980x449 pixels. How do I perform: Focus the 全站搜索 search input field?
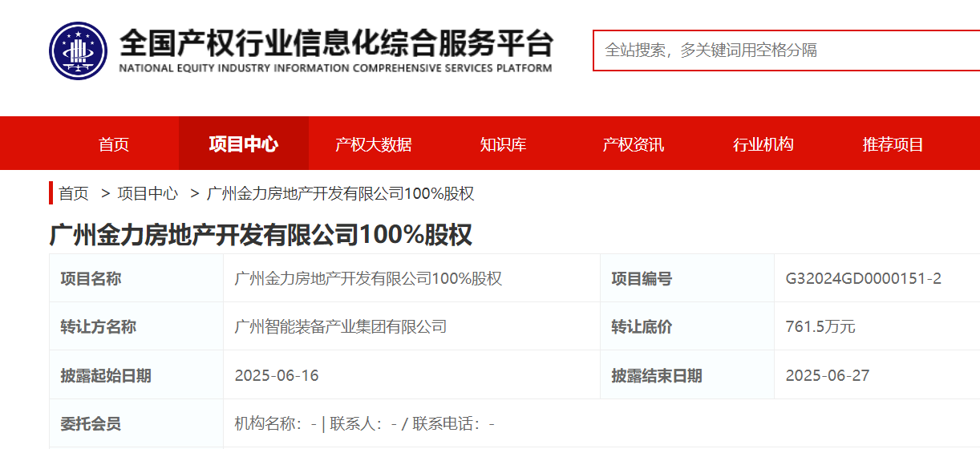pyautogui.click(x=787, y=51)
